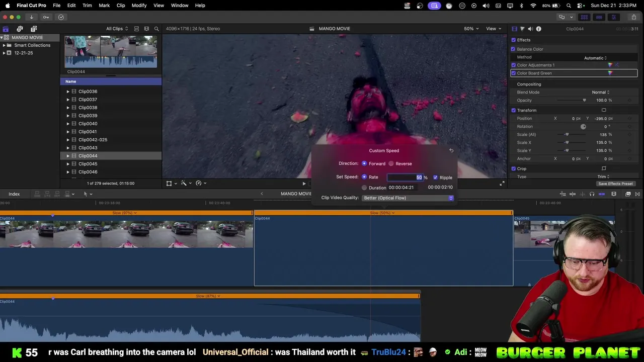Viewport: 644px width, 362px height.
Task: Click the Import Media arrow icon
Action: tap(31, 17)
